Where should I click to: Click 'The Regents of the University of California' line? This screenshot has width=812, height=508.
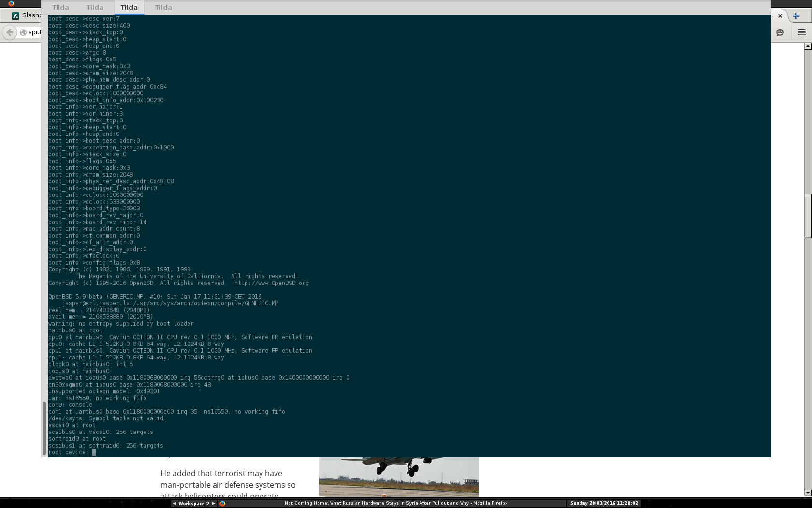coord(187,276)
